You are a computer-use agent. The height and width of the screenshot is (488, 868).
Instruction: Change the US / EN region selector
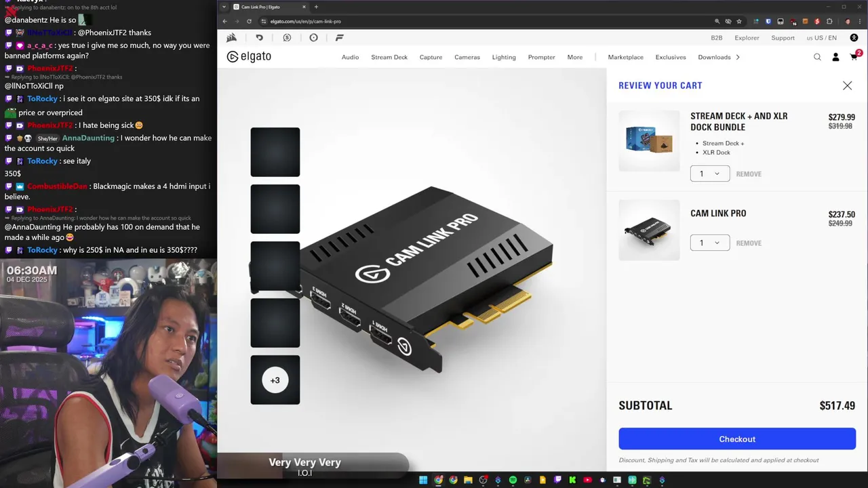click(x=821, y=38)
